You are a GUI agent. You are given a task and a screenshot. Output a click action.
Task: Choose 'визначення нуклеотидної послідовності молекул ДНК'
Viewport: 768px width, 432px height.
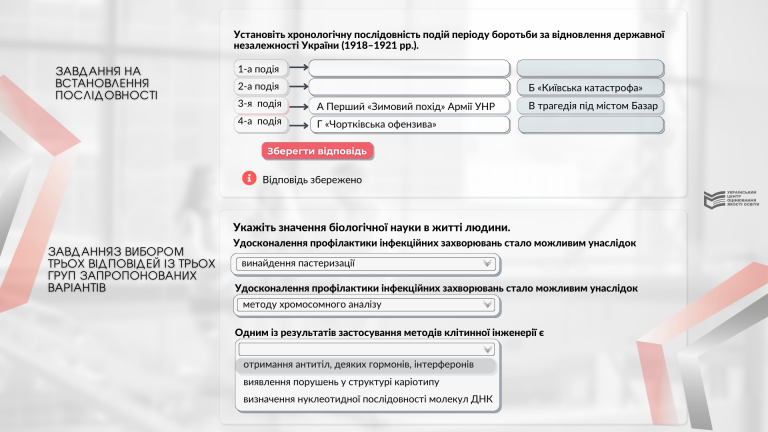click(366, 399)
